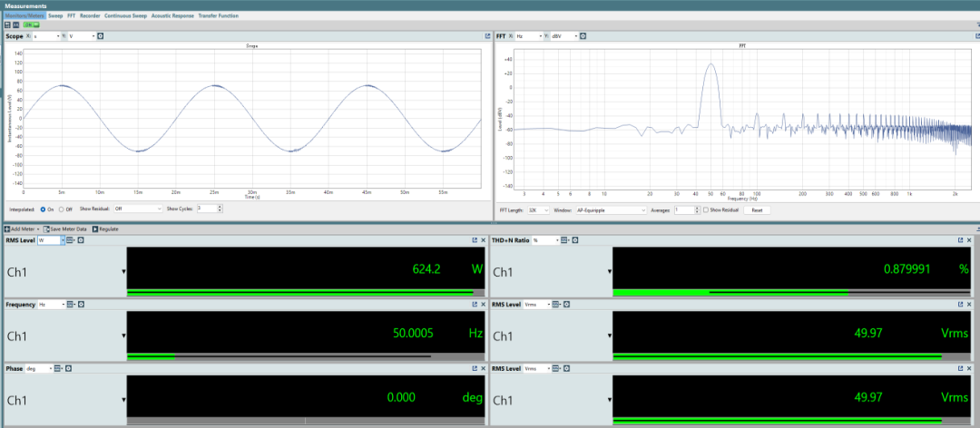Click the Regulate button
Viewport: 980px width, 428px height.
tap(105, 229)
